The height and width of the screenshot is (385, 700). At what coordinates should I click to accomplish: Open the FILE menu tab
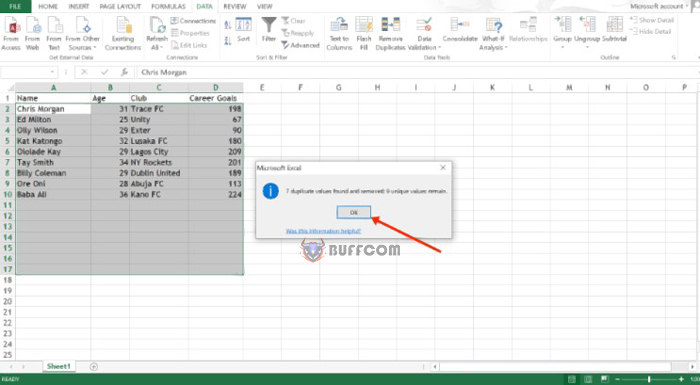point(15,6)
